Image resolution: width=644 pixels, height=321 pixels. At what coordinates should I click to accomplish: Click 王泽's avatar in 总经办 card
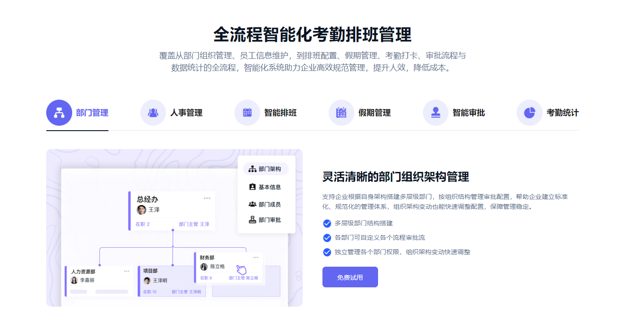142,210
